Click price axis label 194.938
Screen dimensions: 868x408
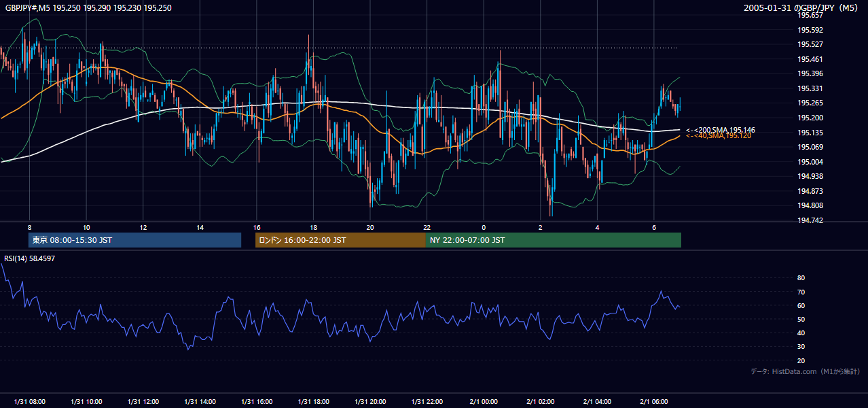point(810,176)
